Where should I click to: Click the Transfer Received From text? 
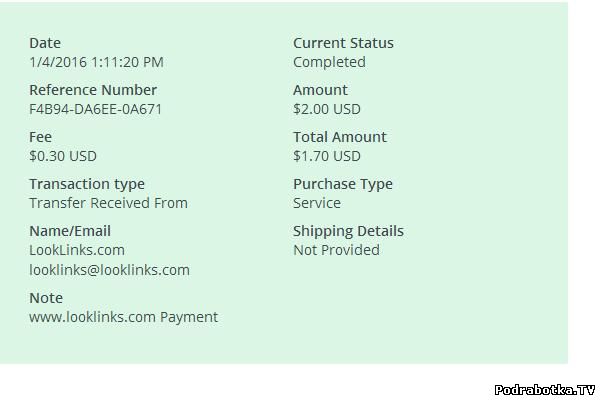(108, 203)
